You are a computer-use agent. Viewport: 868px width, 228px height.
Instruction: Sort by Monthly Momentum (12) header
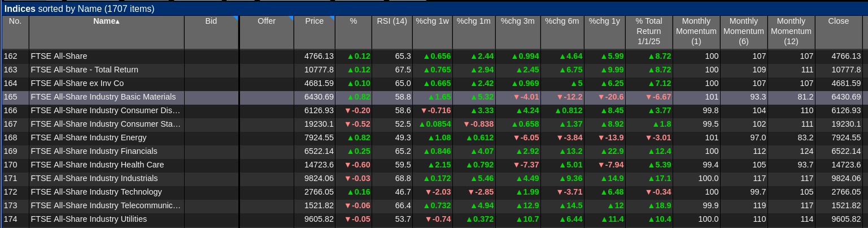[791, 32]
